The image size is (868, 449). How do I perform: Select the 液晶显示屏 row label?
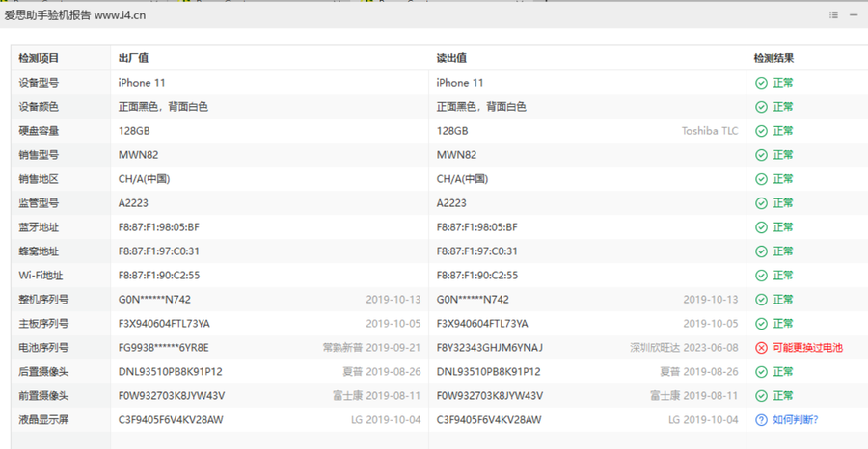pyautogui.click(x=43, y=420)
